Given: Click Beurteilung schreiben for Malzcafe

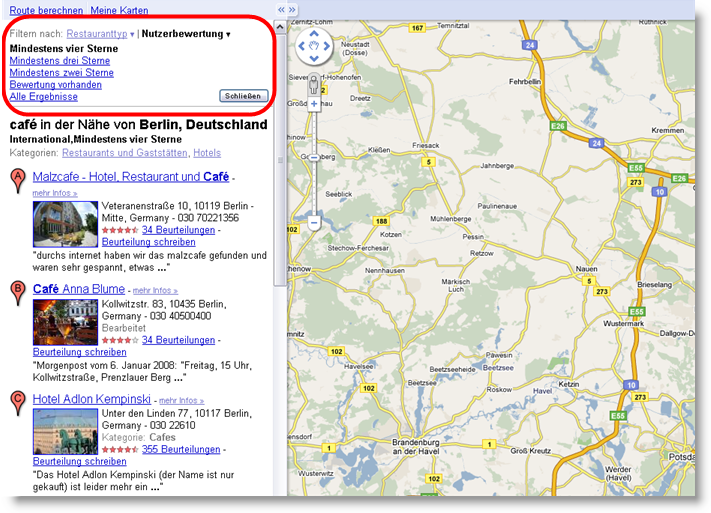Looking at the screenshot, I should (x=149, y=242).
